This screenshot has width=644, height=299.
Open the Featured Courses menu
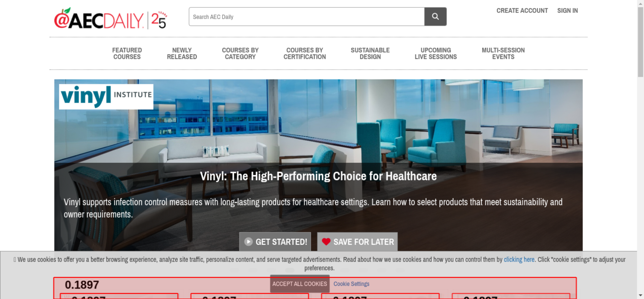pos(127,53)
